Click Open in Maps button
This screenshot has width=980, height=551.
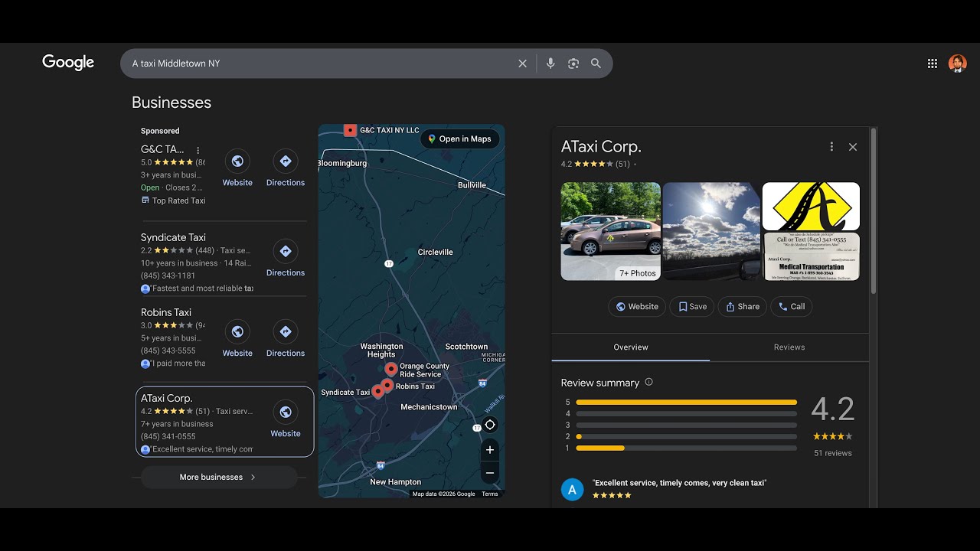click(x=460, y=139)
